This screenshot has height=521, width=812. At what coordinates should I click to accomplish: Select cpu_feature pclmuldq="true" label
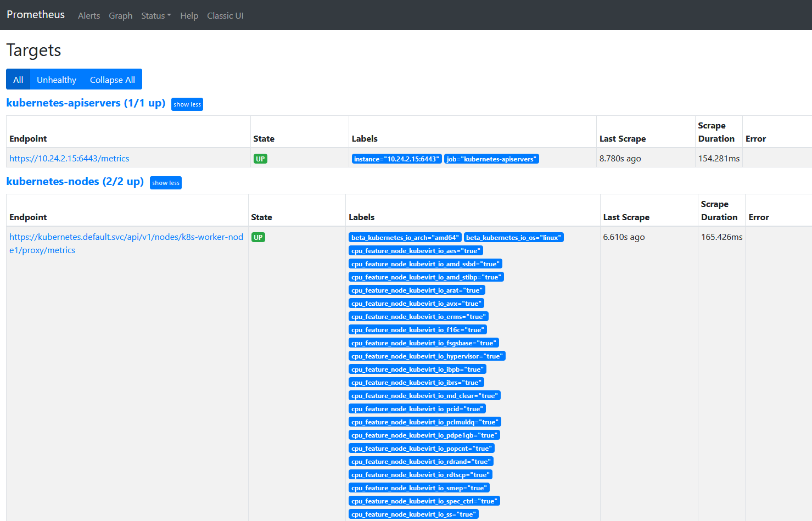(x=425, y=422)
